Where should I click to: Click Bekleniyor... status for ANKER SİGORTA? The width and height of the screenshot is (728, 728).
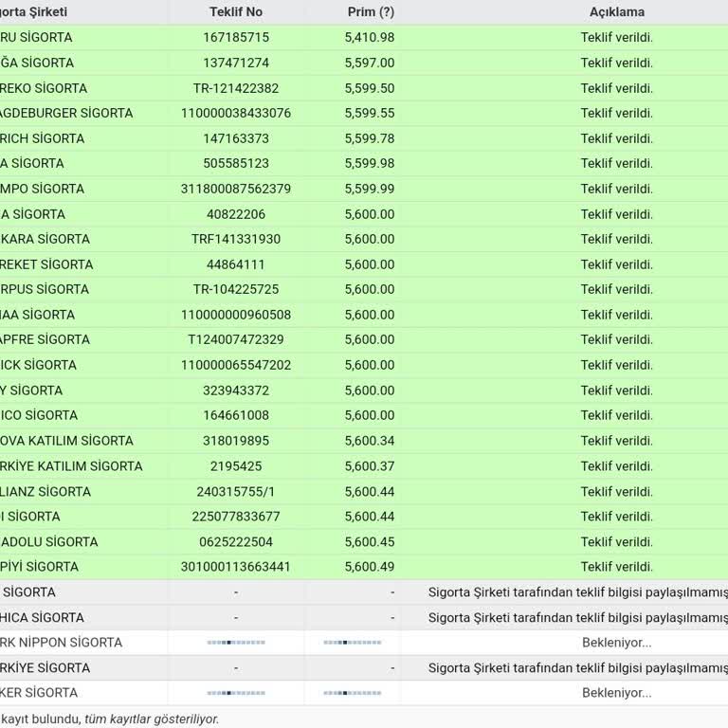tap(616, 693)
